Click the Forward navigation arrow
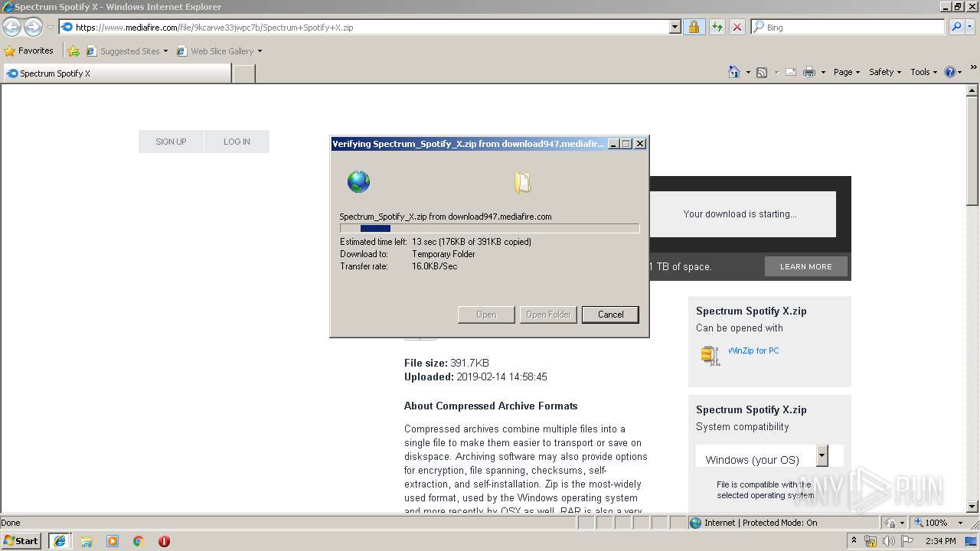Image resolution: width=980 pixels, height=551 pixels. tap(33, 28)
